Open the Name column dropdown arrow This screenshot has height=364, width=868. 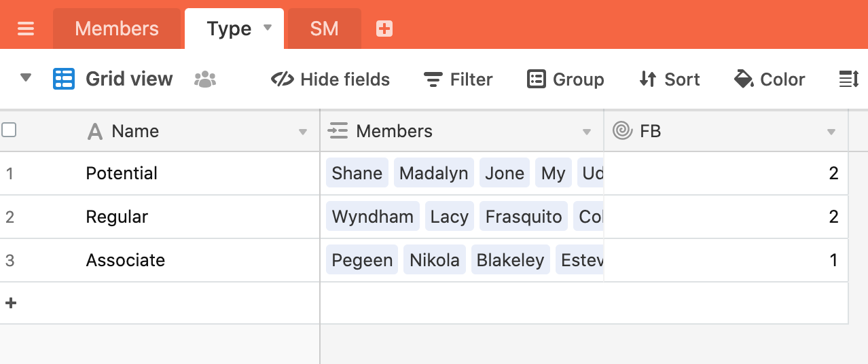click(x=303, y=132)
